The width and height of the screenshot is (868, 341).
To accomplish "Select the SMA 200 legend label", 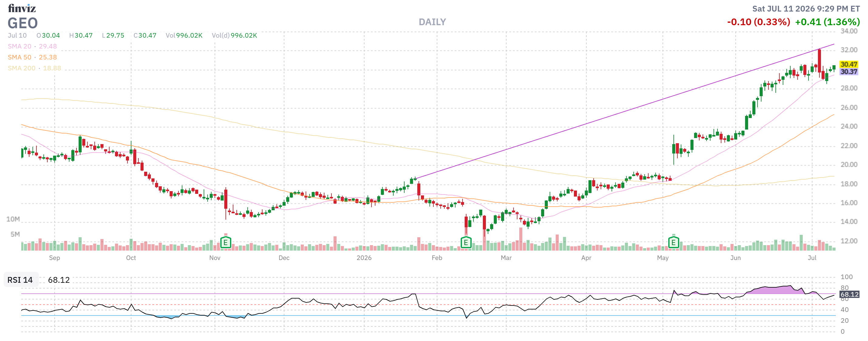I will 22,68.
